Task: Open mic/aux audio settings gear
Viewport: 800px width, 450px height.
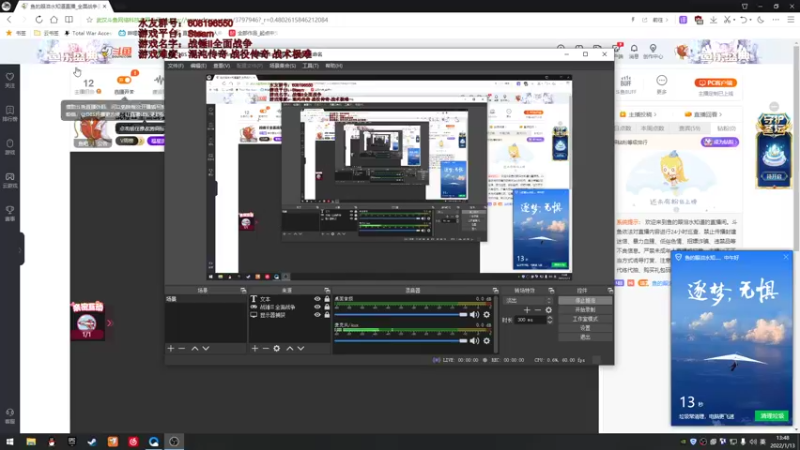Action: tap(487, 340)
